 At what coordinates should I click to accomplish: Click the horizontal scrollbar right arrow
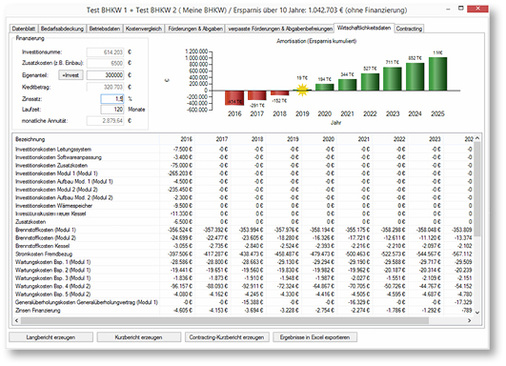pos(469,320)
